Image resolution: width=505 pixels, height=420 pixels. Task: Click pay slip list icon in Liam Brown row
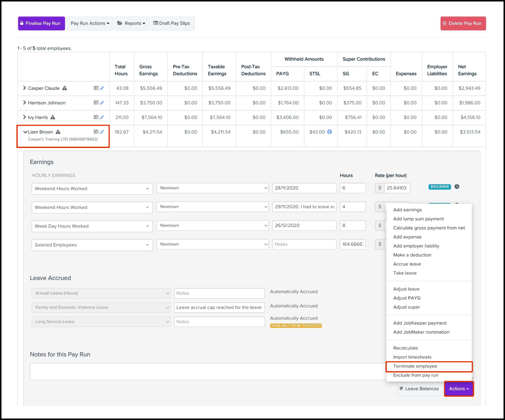coord(96,132)
